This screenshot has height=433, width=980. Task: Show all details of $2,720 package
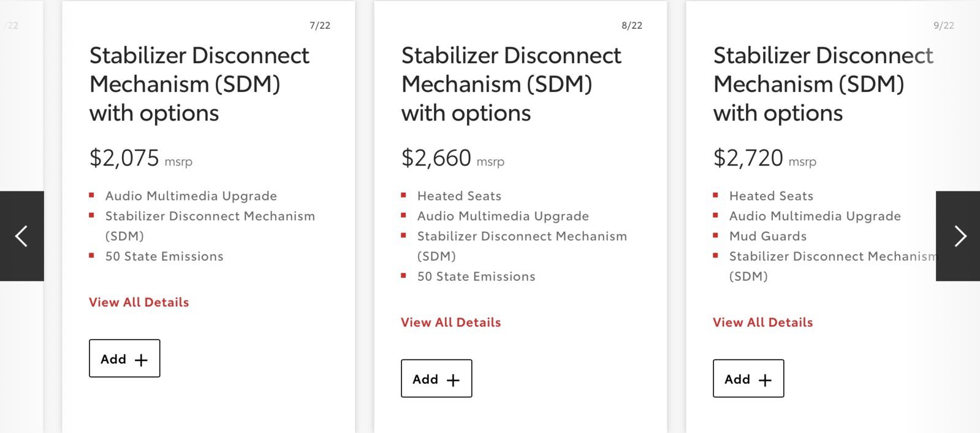[x=763, y=323]
